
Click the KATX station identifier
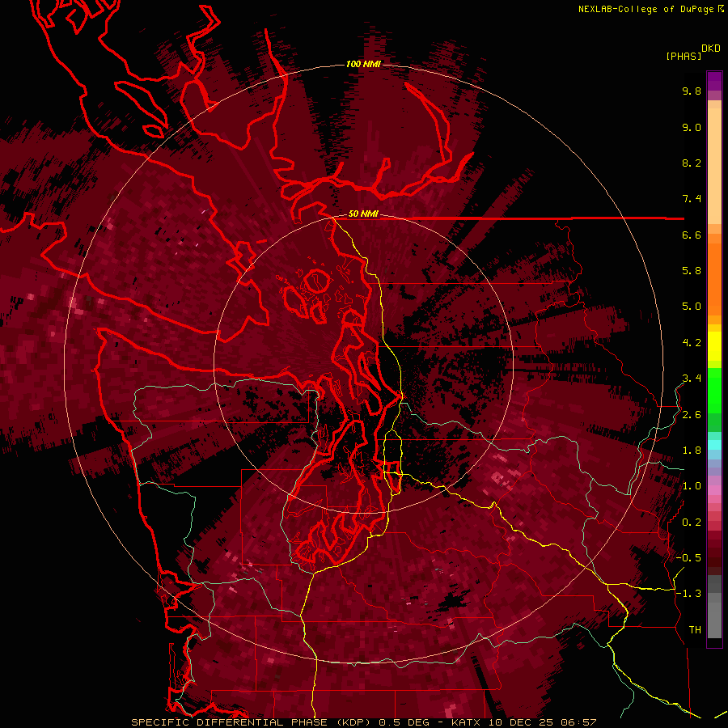(x=466, y=722)
